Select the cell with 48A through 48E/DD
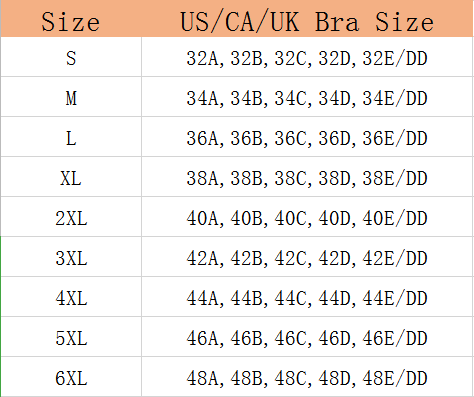The image size is (474, 397). [x=307, y=377]
